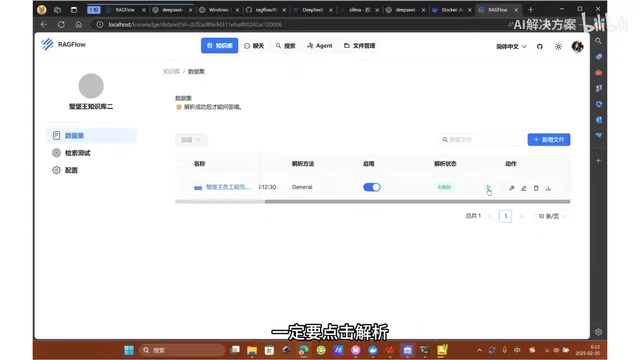Open the 简体中文 language dropdown
Viewport: 640px width, 360px height.
[x=511, y=47]
